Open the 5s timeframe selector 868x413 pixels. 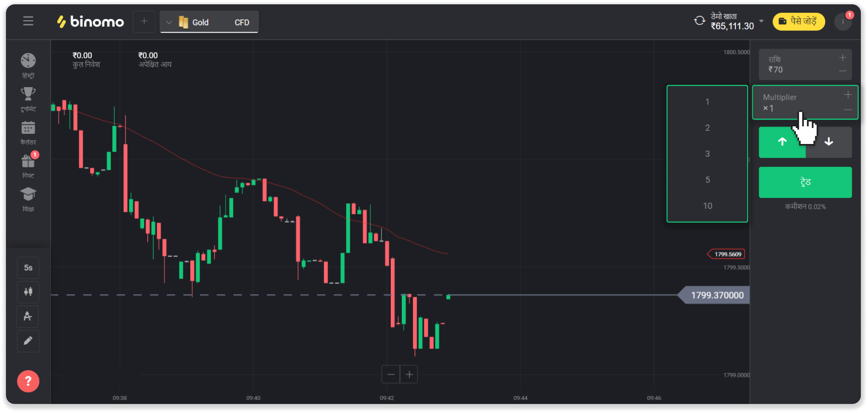(x=28, y=268)
